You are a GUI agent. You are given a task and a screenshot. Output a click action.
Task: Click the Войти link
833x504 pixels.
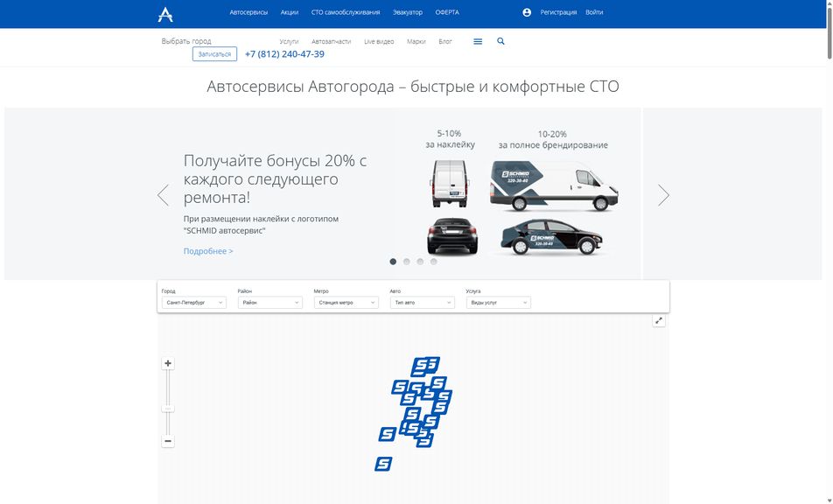(x=594, y=12)
